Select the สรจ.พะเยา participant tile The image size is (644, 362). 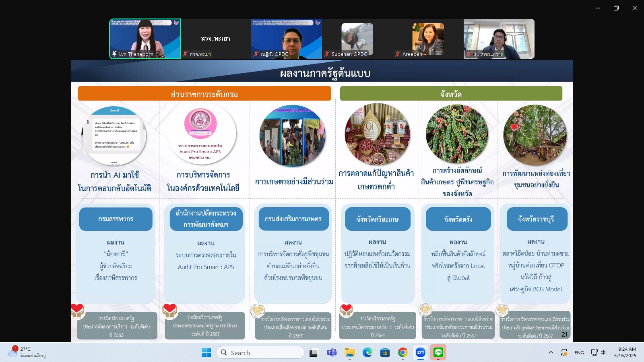[216, 39]
